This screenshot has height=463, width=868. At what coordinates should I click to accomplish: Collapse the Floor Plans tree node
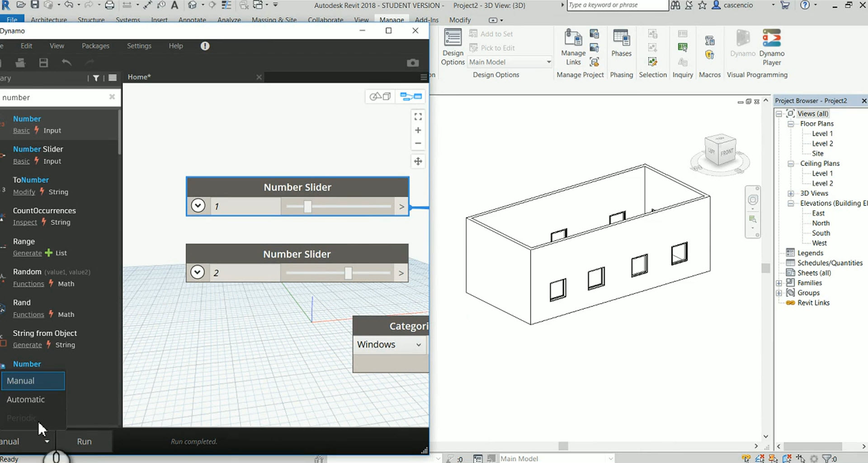(791, 124)
